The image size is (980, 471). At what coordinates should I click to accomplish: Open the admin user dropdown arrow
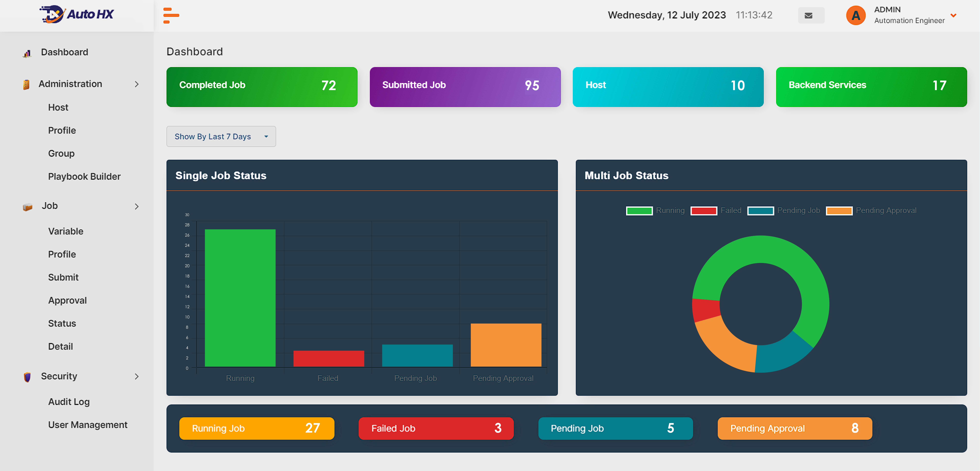pos(953,16)
